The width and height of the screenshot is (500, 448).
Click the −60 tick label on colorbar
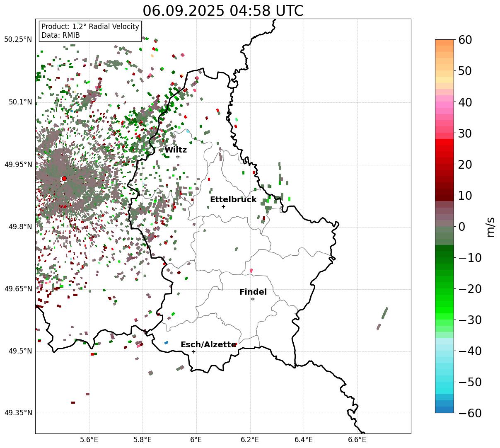coord(470,413)
